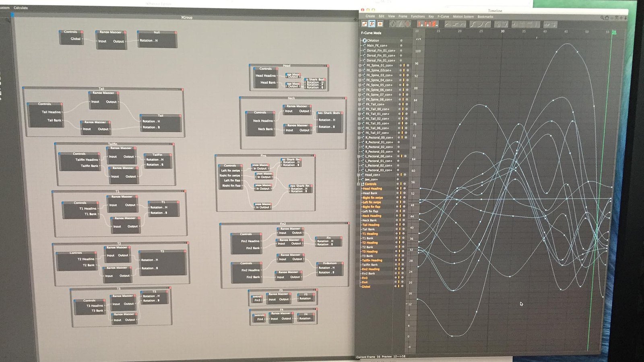
Task: Click the green current frame marker at 56
Action: pyautogui.click(x=614, y=32)
